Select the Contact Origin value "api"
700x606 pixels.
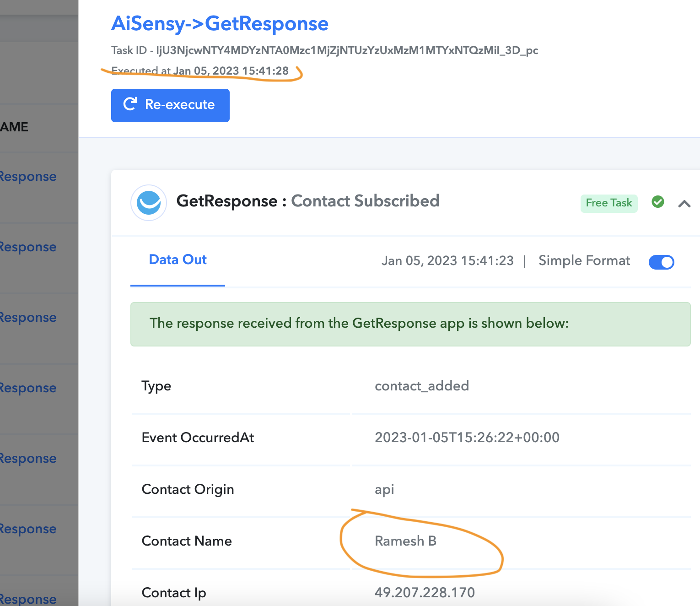[x=384, y=490]
